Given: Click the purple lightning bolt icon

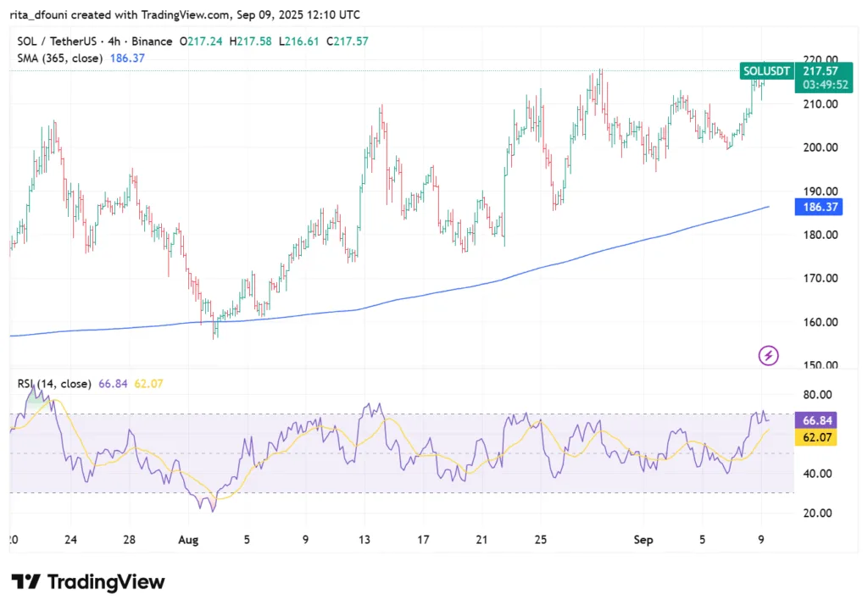Looking at the screenshot, I should click(768, 355).
